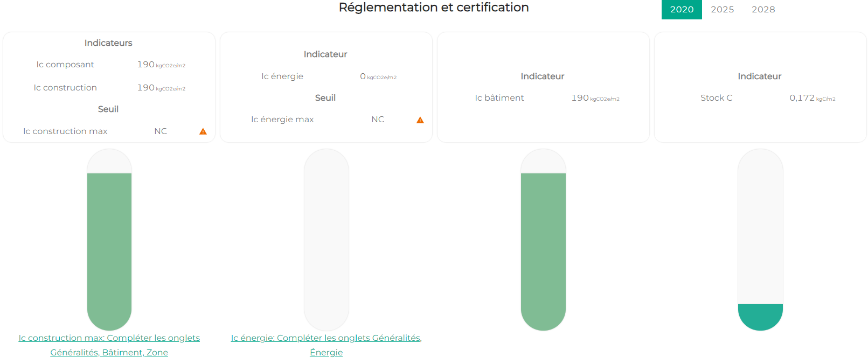This screenshot has width=868, height=364.
Task: Click the Ic bâtiment value 190
Action: tap(580, 98)
